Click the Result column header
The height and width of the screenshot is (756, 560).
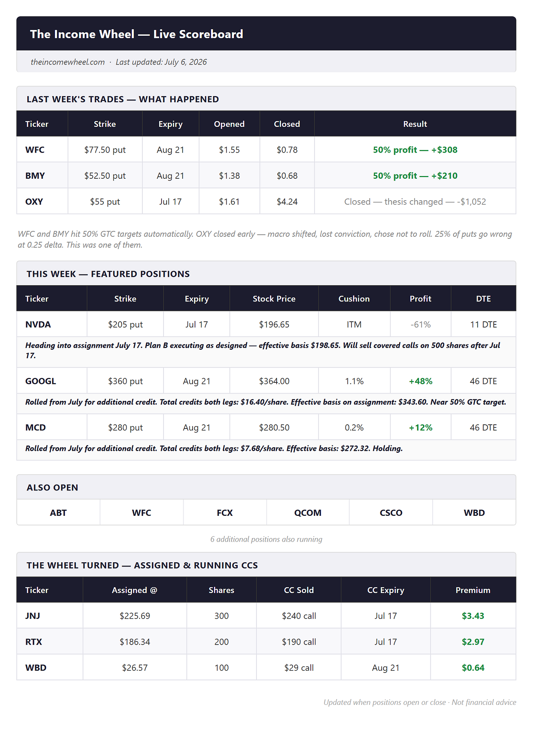(415, 124)
